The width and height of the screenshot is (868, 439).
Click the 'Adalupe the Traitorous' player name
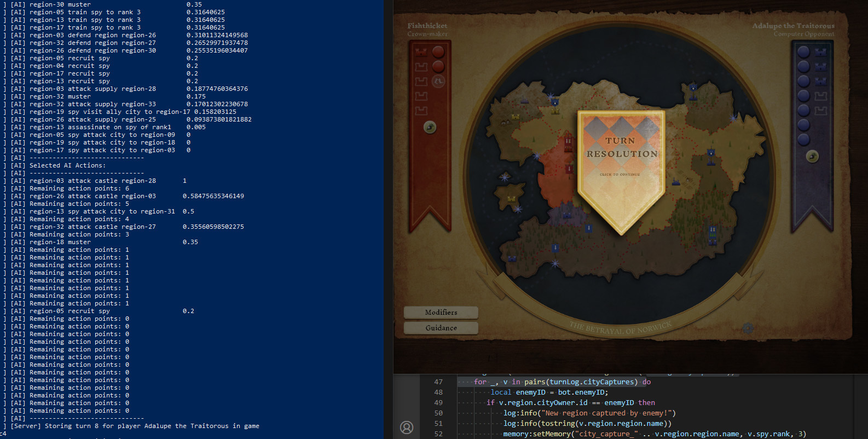click(793, 26)
